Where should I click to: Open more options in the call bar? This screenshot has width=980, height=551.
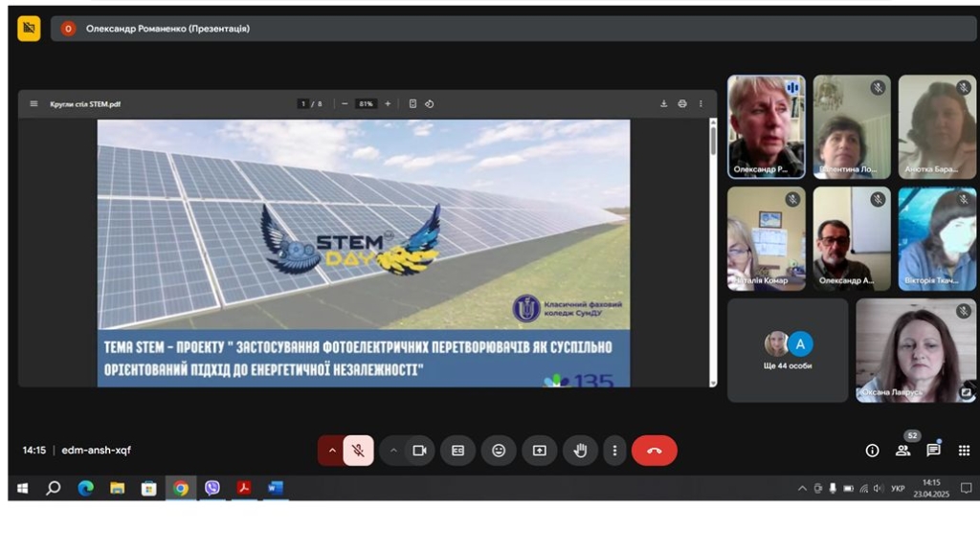(614, 451)
